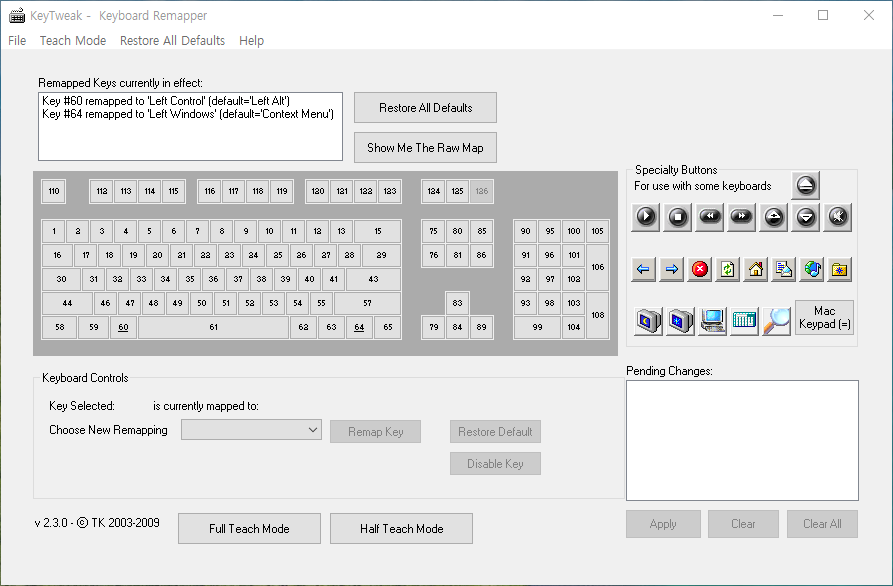Image resolution: width=893 pixels, height=586 pixels.
Task: Select keyboard key 58
Action: [59, 327]
